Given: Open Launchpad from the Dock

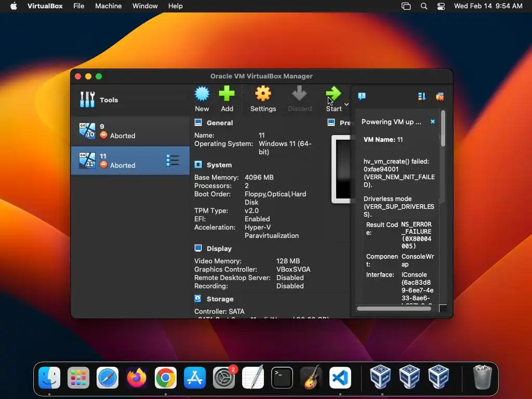Looking at the screenshot, I should pos(78,378).
